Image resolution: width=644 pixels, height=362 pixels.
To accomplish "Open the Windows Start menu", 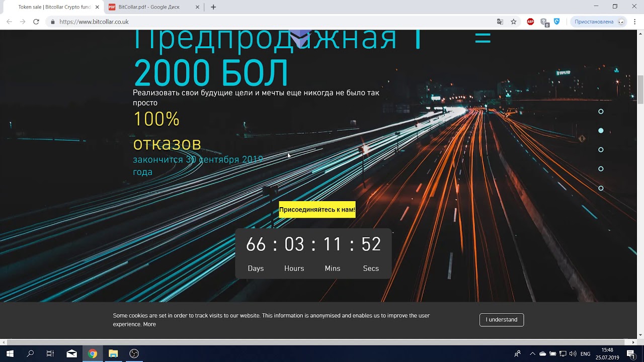I will pyautogui.click(x=10, y=353).
